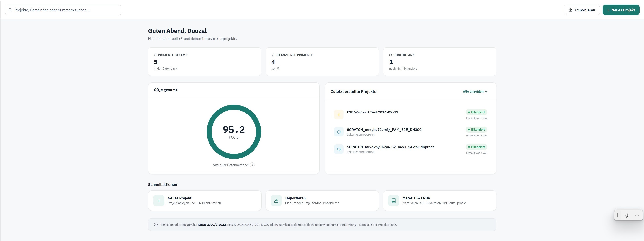This screenshot has height=241, width=644.
Task: Click the 'Schnellaktionen' heading
Action: pos(163,184)
